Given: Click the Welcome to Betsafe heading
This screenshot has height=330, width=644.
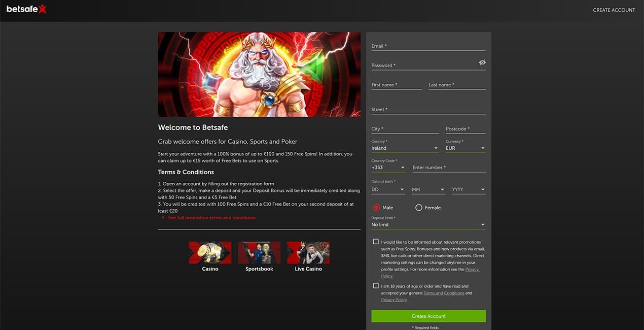Looking at the screenshot, I should [193, 127].
